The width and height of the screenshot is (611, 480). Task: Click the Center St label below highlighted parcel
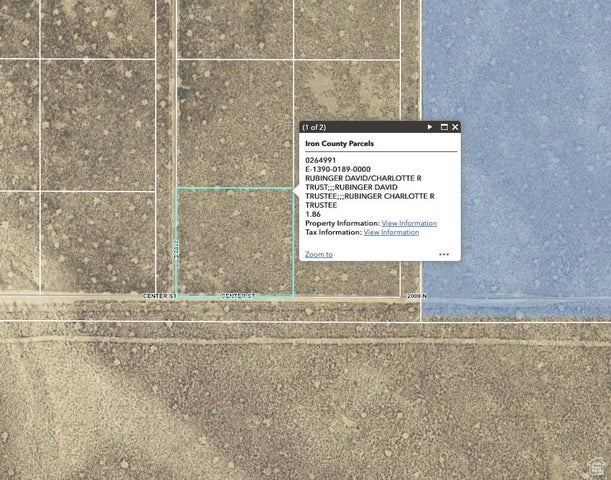pyautogui.click(x=238, y=296)
